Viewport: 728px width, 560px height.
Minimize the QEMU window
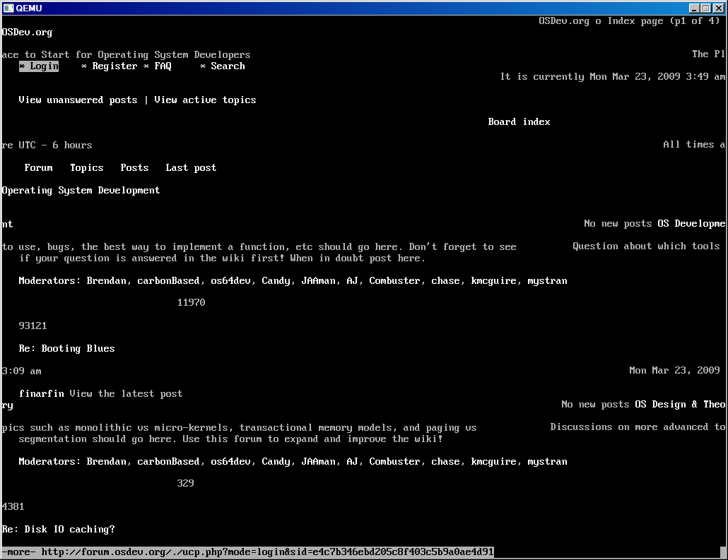pos(694,8)
